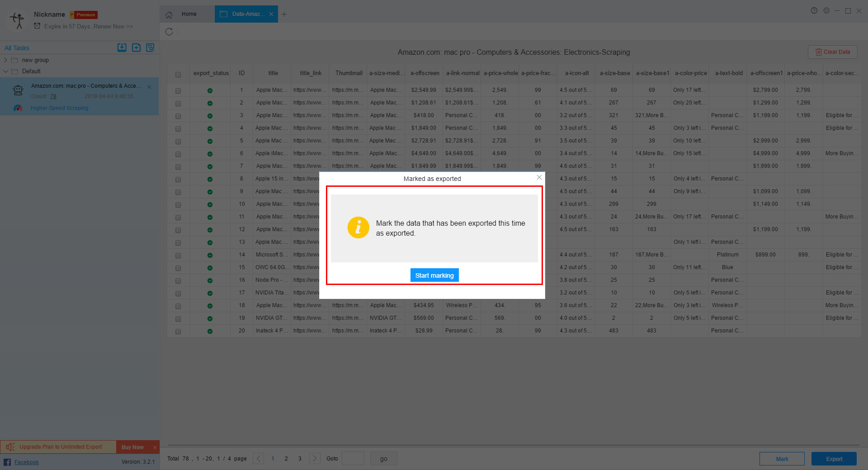Check the checkbox for row 15
868x470 pixels.
(x=178, y=268)
